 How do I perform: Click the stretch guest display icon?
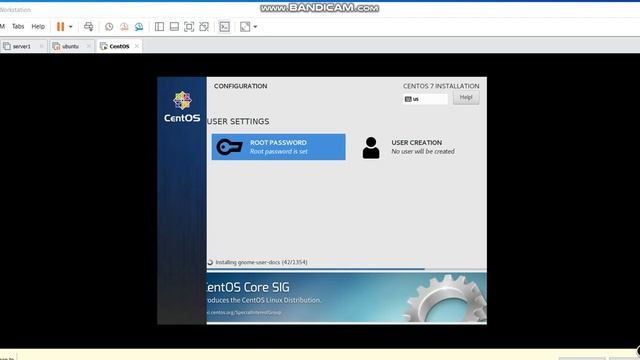pos(245,27)
